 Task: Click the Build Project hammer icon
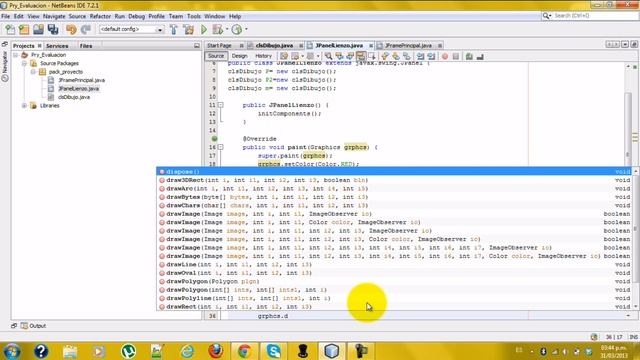click(x=173, y=29)
